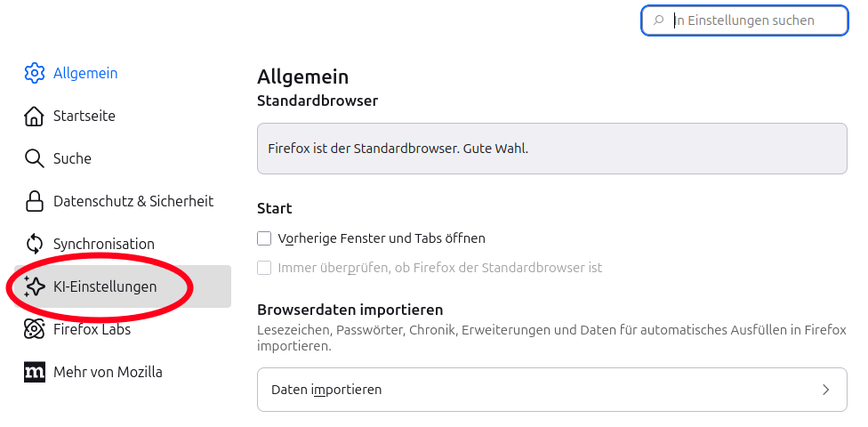868x427 pixels.
Task: Click the padlock icon for Datenschutz
Action: click(34, 201)
